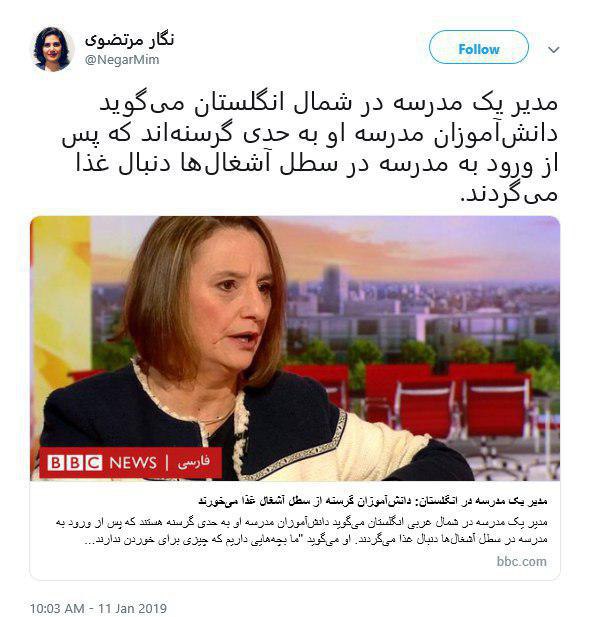Click the NEWS word in red banner
This screenshot has height=617, width=592.
[x=133, y=463]
